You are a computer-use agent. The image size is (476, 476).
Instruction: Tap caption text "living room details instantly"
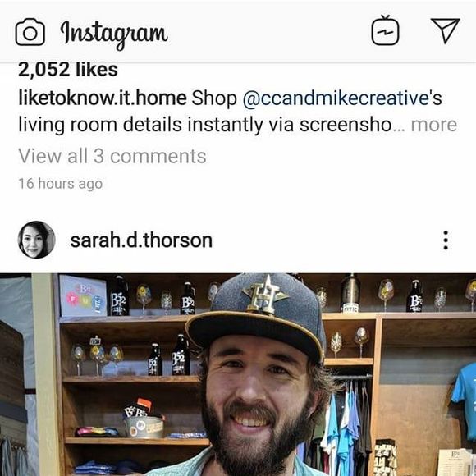pos(140,125)
